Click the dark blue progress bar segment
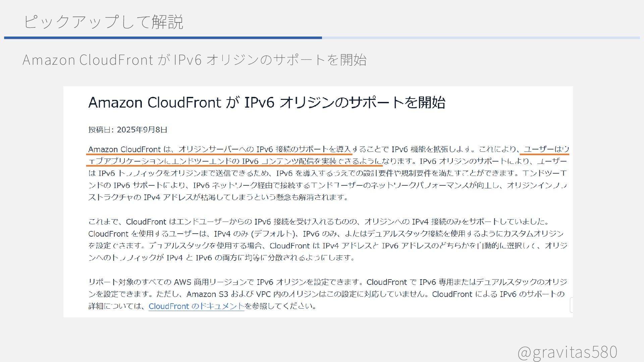644x362 pixels. coord(163,38)
